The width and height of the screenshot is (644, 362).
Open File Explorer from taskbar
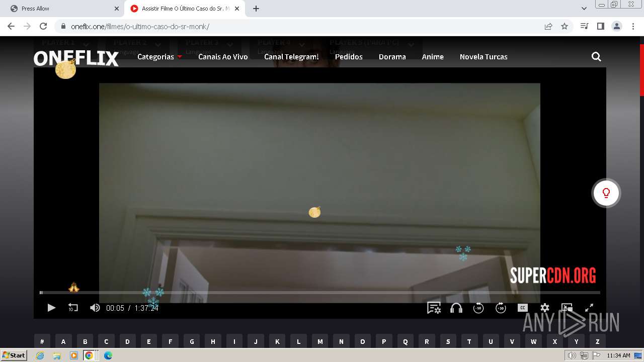(57, 355)
